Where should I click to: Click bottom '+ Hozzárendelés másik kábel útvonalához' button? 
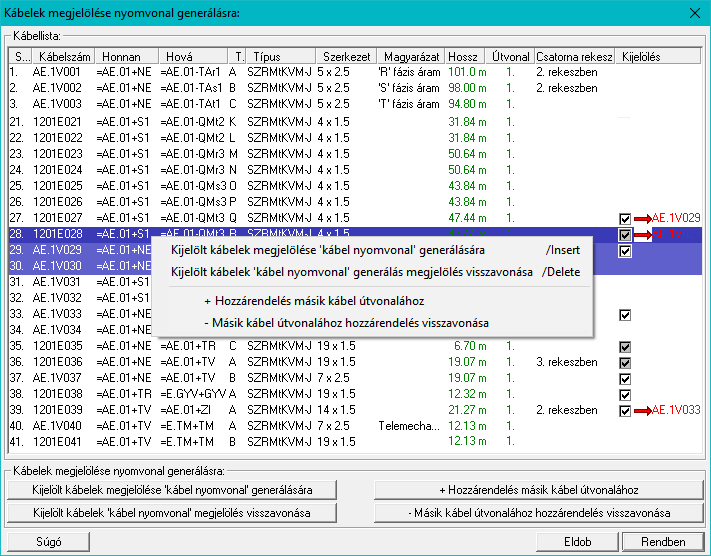pos(539,490)
